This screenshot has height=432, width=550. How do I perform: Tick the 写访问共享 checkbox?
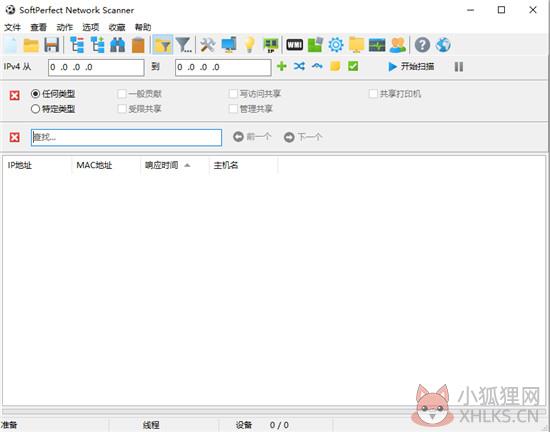[233, 94]
